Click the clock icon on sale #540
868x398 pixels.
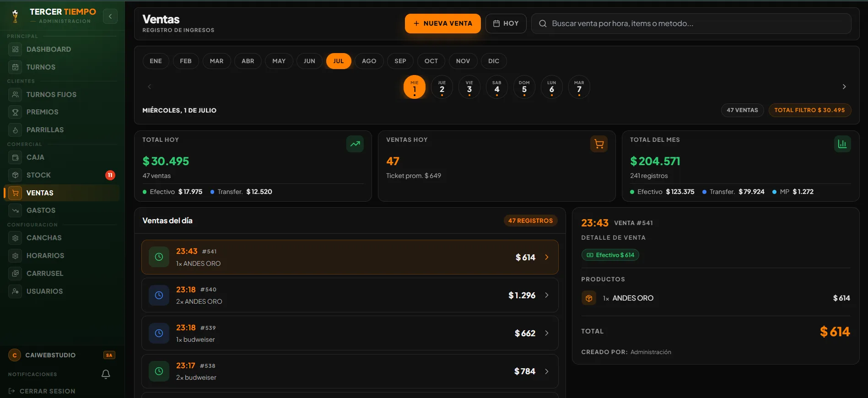159,295
